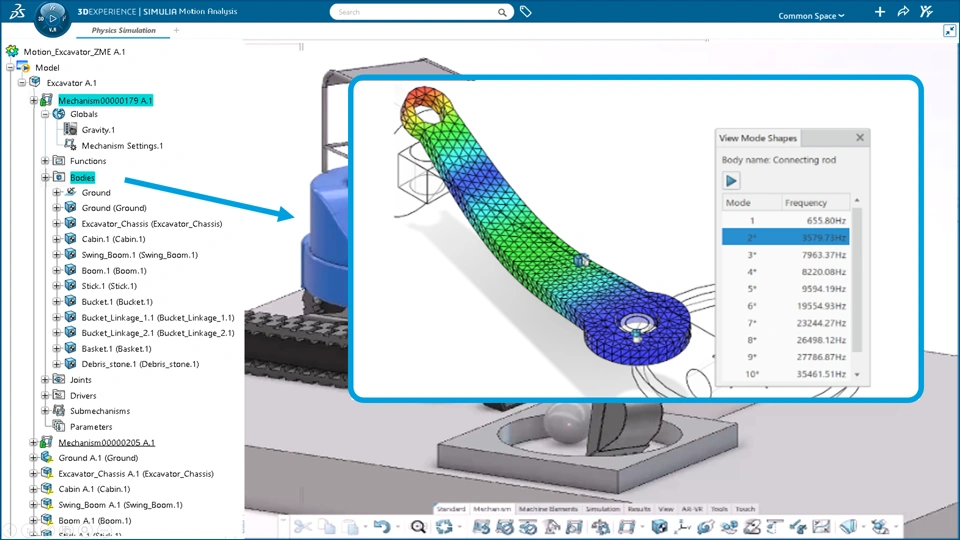Open the Undo history dropdown arrow
Image resolution: width=960 pixels, height=540 pixels.
(397, 527)
